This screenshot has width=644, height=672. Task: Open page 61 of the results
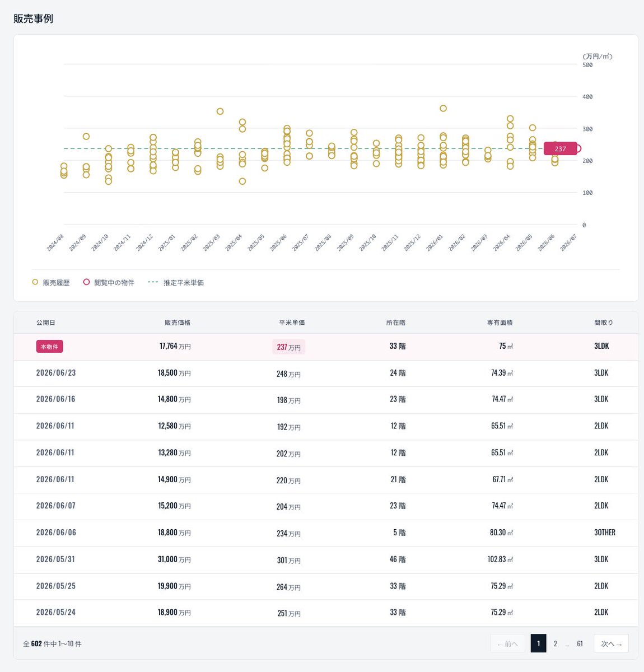pyautogui.click(x=580, y=644)
